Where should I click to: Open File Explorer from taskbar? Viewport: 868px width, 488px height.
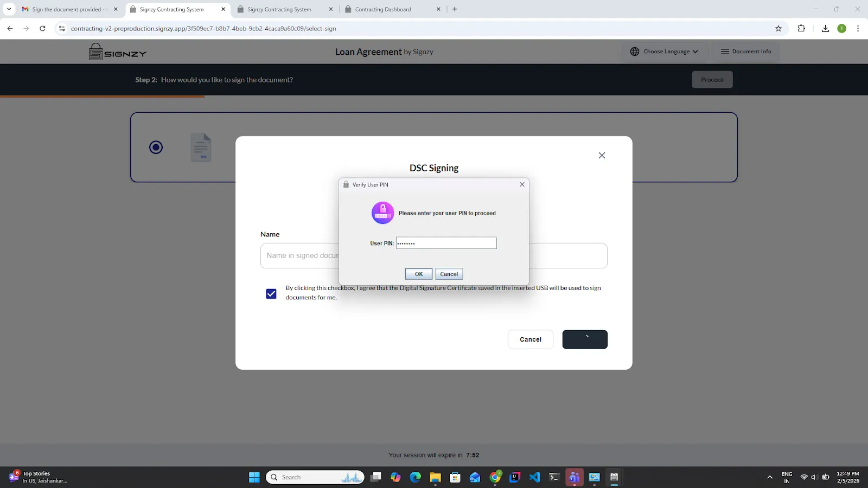(435, 477)
